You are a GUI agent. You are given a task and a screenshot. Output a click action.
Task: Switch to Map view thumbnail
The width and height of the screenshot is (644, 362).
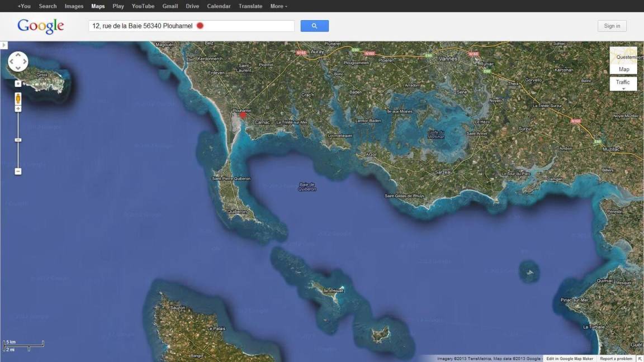[x=623, y=60]
